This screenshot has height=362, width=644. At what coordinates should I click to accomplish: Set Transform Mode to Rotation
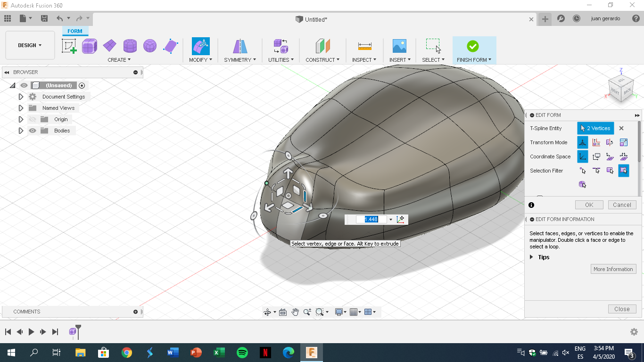[610, 142]
